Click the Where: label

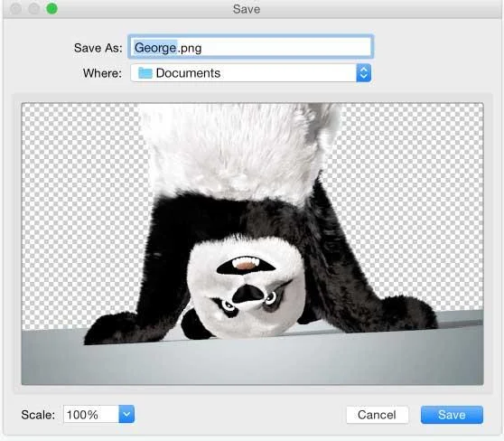click(x=102, y=73)
